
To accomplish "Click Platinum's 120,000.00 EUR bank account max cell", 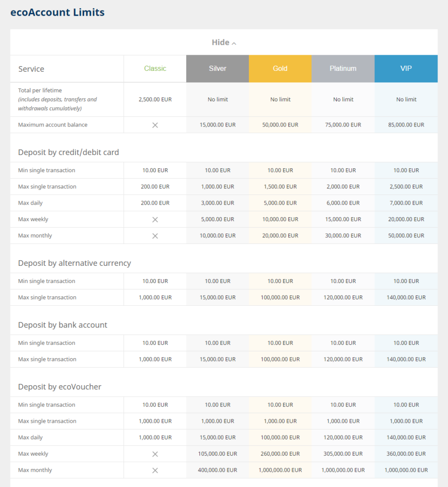I will click(343, 360).
